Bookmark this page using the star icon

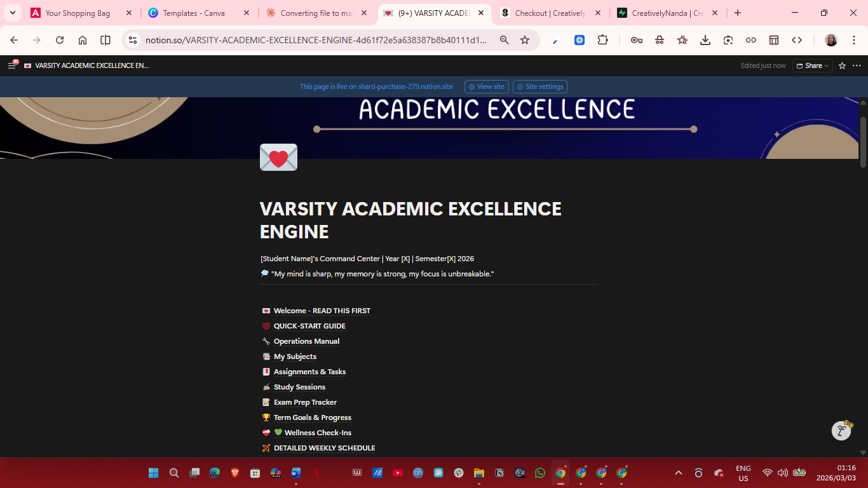point(525,39)
